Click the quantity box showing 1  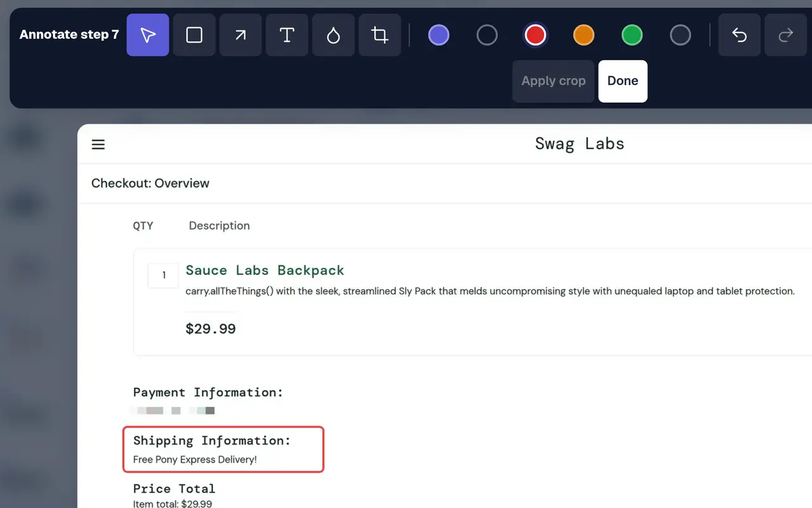pyautogui.click(x=163, y=276)
